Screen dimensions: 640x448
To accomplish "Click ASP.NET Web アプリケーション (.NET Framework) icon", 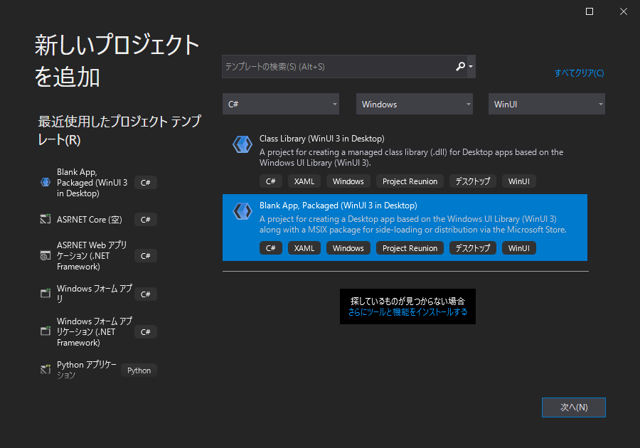I will tap(45, 255).
